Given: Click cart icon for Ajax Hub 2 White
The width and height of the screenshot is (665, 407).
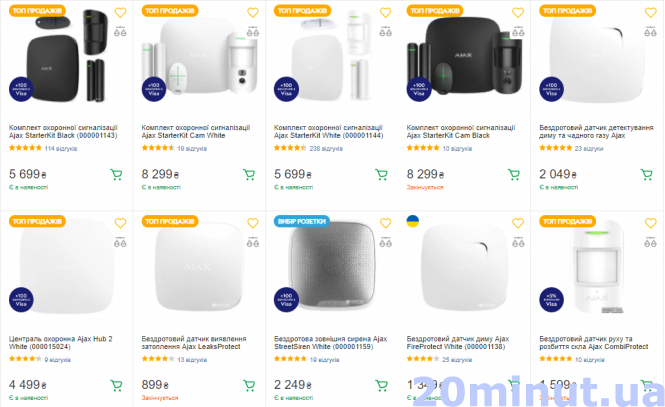Looking at the screenshot, I should [x=115, y=385].
